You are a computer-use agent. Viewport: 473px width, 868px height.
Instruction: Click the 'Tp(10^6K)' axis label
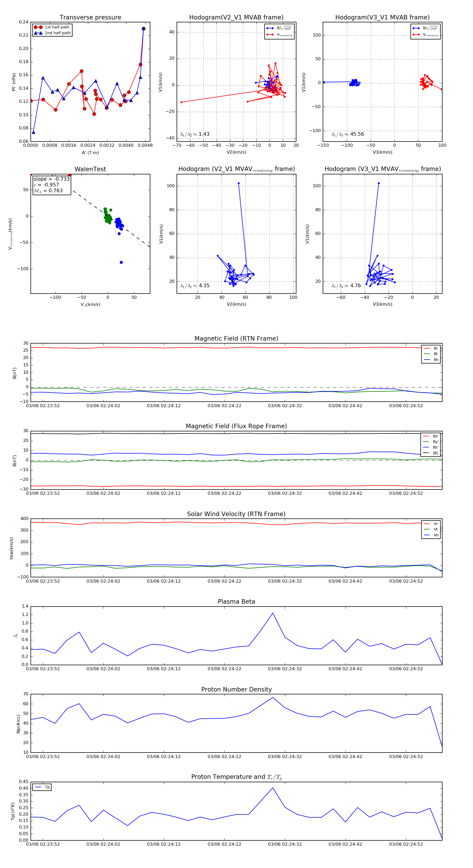coord(13,811)
